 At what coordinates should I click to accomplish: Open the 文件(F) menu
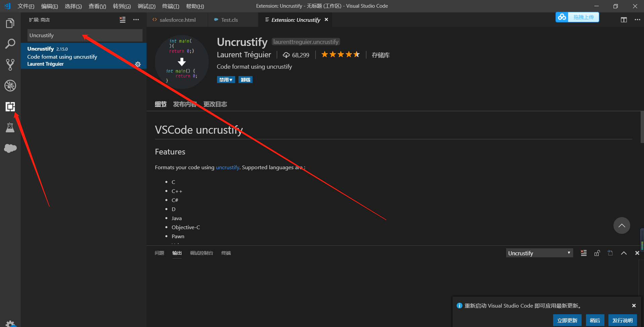(26, 6)
